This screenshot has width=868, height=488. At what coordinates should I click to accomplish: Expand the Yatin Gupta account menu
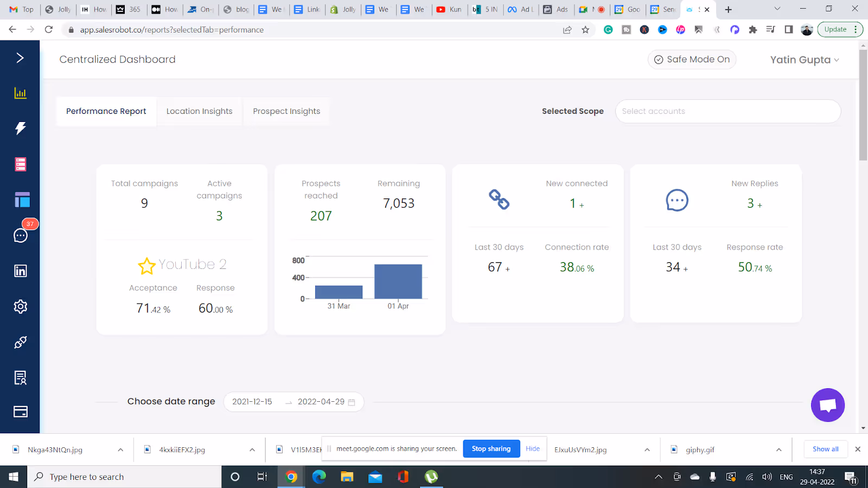click(x=805, y=60)
